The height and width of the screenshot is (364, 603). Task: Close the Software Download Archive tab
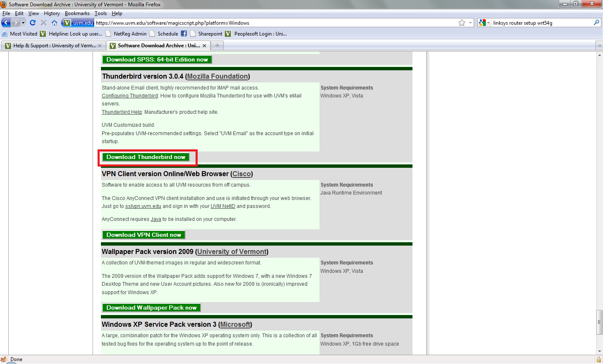click(x=204, y=46)
